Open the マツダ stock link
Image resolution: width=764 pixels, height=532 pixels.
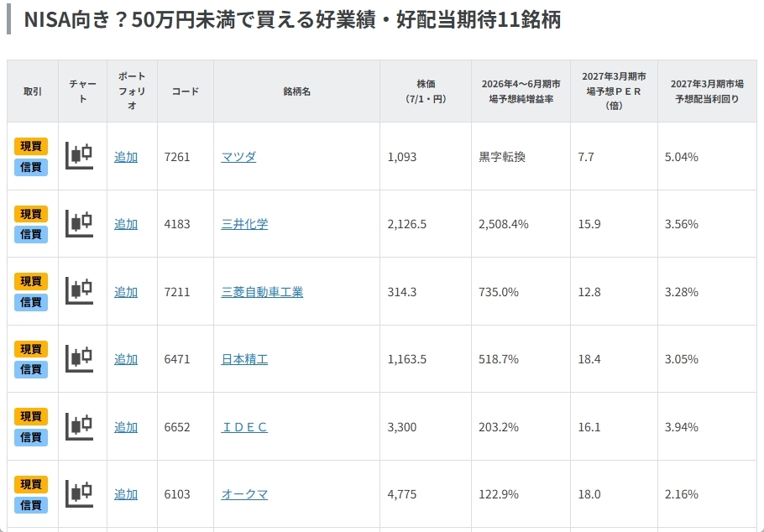[x=238, y=157]
